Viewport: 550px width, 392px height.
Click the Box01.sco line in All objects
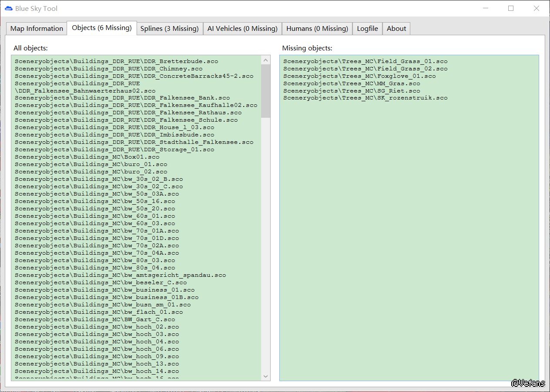(x=87, y=157)
